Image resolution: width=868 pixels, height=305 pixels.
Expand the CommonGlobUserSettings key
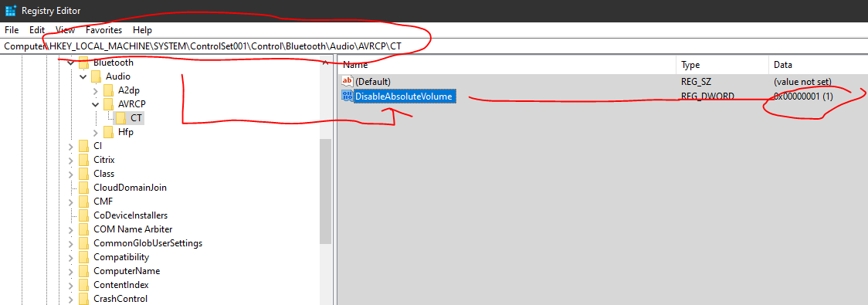tap(70, 243)
